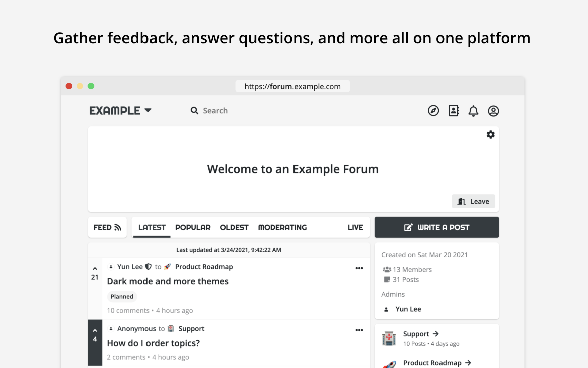Screen dimensions: 588x368
Task: Click Yun Lee's avatar in the Dark mode post
Action: [111, 267]
